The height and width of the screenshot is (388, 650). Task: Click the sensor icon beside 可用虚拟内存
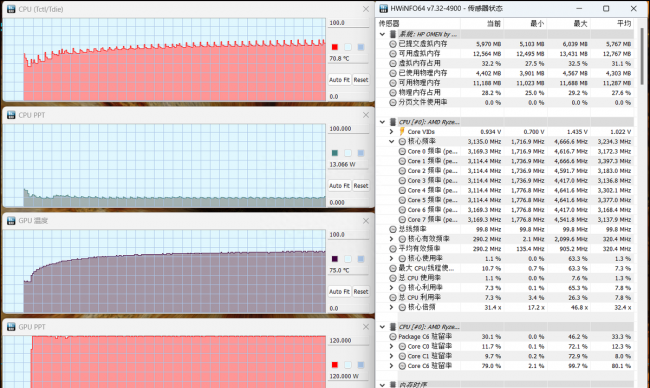(x=393, y=53)
